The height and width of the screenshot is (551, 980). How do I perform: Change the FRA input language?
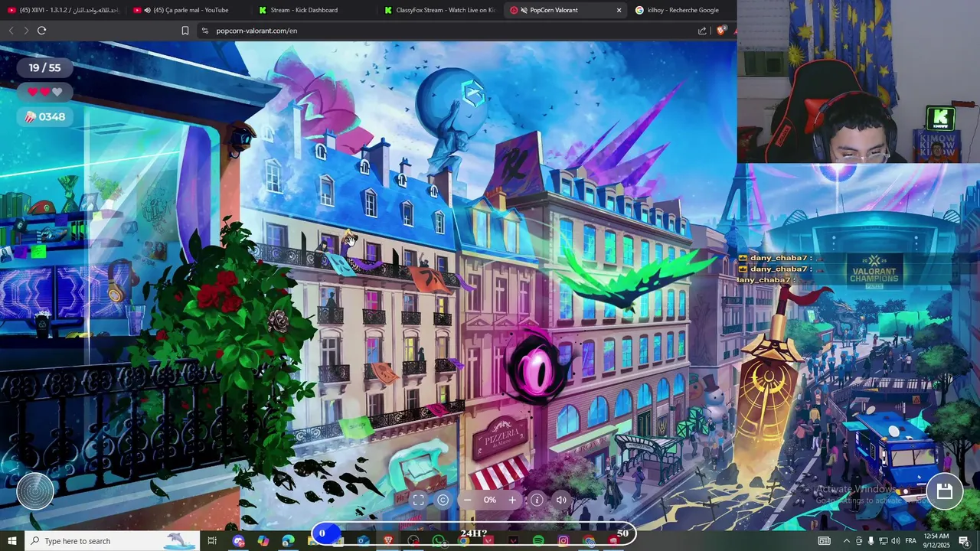pos(911,541)
